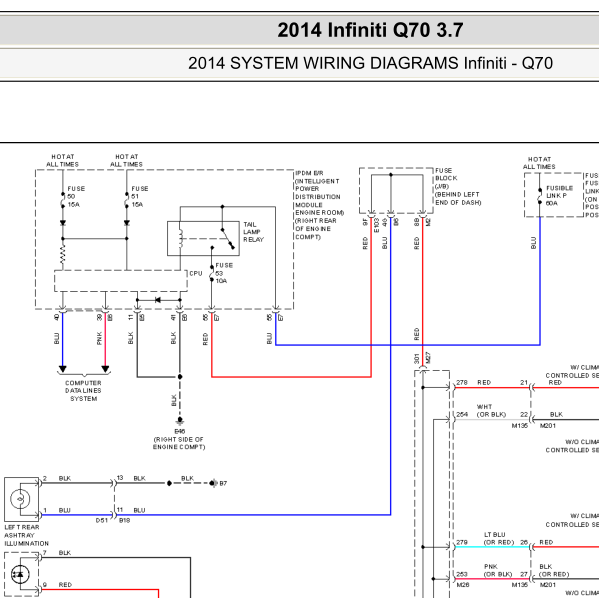Select the Fuse 51 15A symbol
The image size is (599, 598).
click(126, 200)
